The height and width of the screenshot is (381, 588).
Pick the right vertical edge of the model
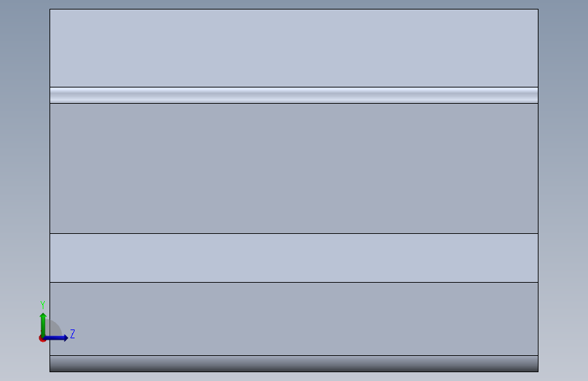coord(538,190)
